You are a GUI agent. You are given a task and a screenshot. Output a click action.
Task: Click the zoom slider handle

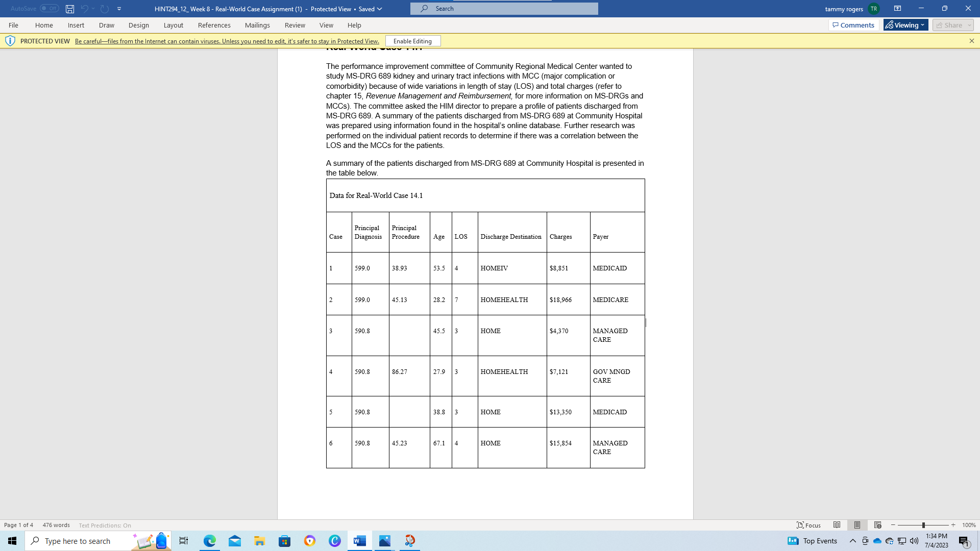point(923,525)
